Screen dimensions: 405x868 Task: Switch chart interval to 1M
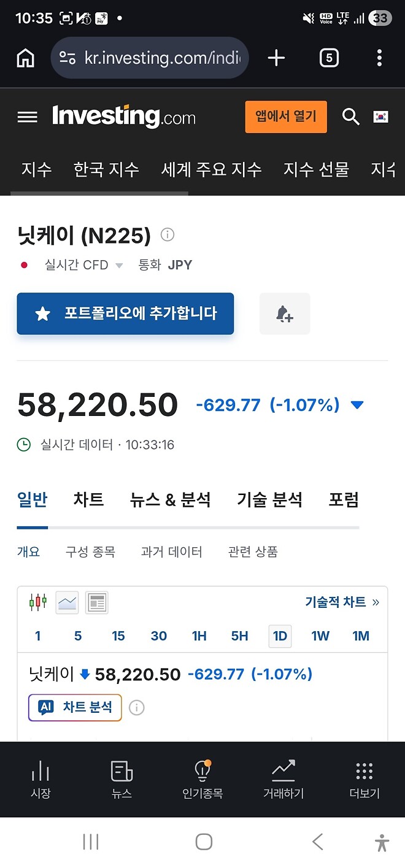[x=361, y=636]
